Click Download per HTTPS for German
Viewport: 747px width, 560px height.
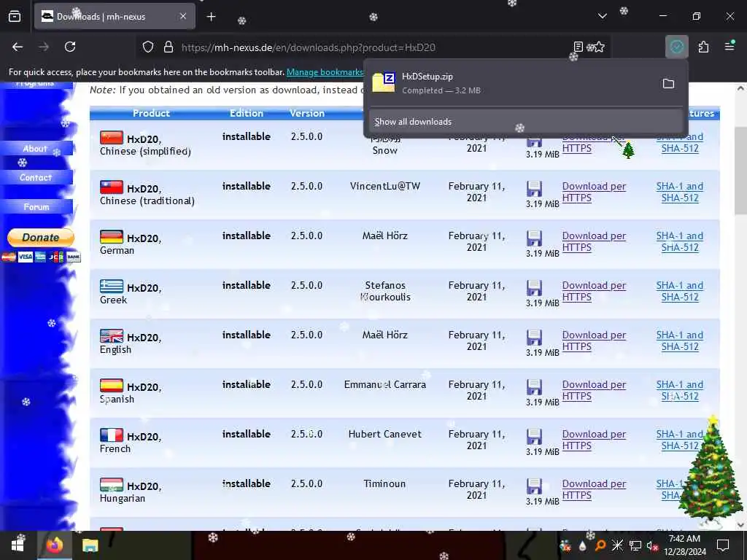pos(594,241)
